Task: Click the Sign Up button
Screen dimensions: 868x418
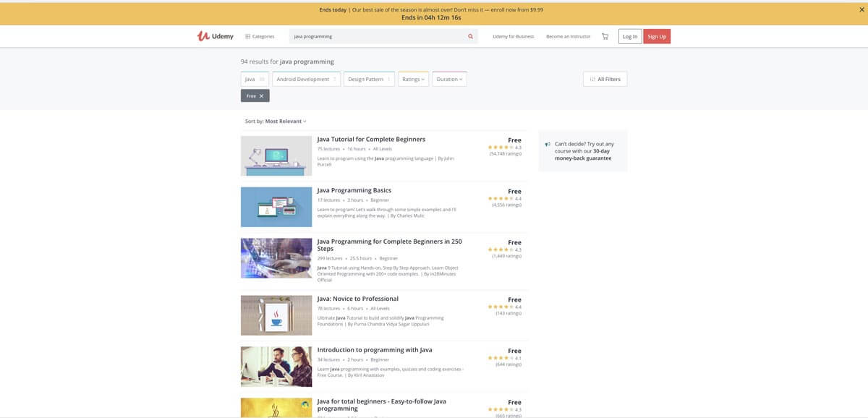Action: [658, 36]
